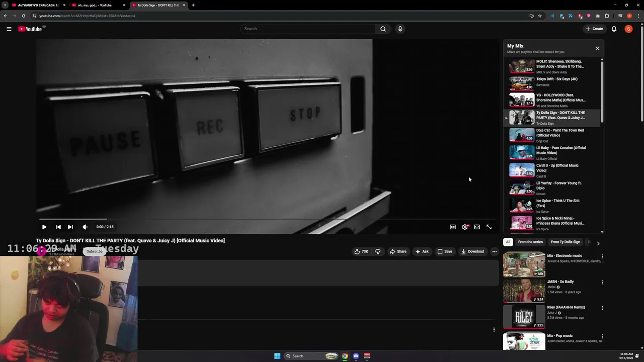Open Chrome from the taskbar
This screenshot has height=362, width=644.
tap(345, 356)
